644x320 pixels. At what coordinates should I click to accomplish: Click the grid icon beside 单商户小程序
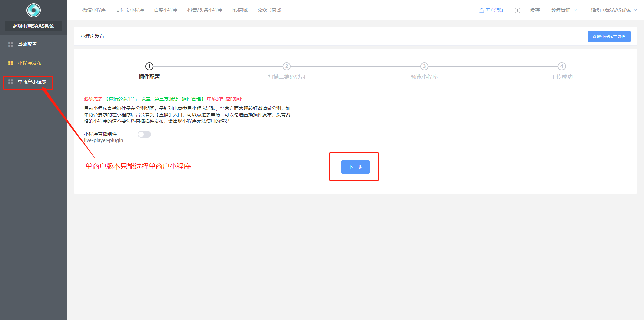(x=11, y=82)
